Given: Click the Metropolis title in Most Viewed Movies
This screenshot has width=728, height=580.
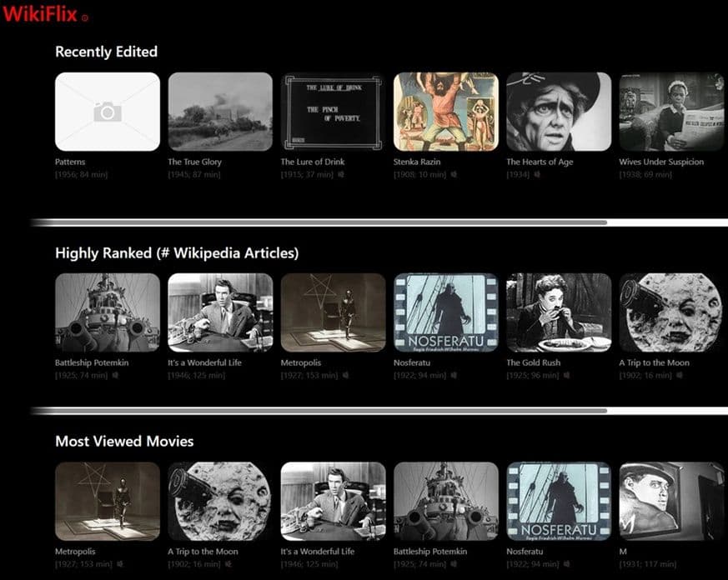Looking at the screenshot, I should tap(75, 552).
